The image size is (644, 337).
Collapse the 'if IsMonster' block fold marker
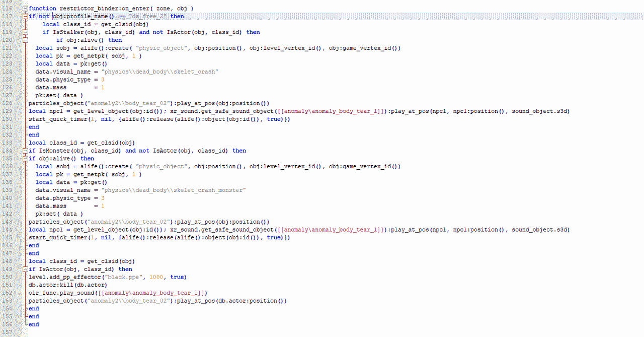[25, 151]
